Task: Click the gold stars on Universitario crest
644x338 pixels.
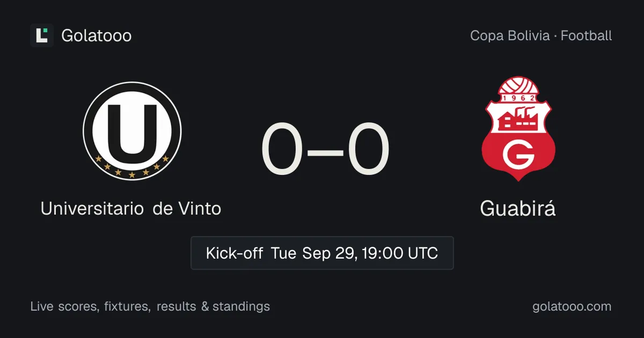Action: point(132,168)
